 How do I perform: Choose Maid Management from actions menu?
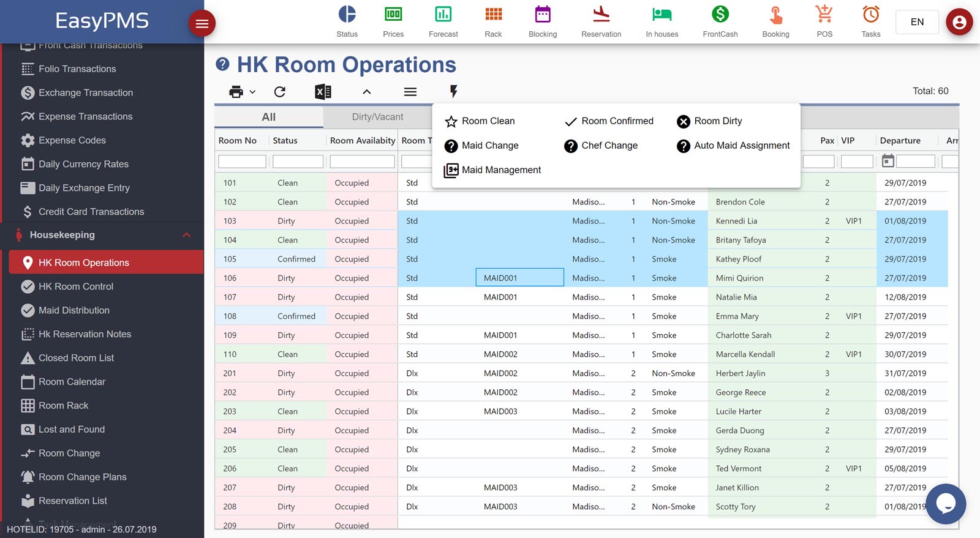493,170
